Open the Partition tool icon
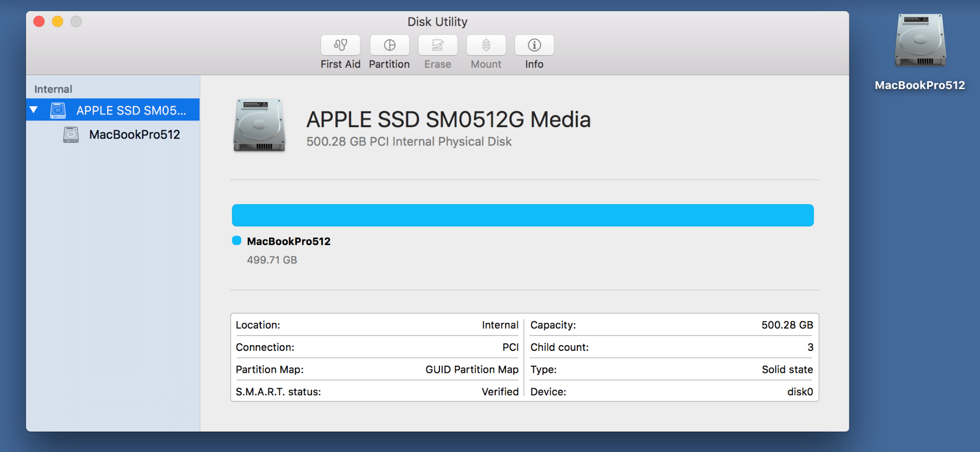The width and height of the screenshot is (980, 452). click(389, 45)
